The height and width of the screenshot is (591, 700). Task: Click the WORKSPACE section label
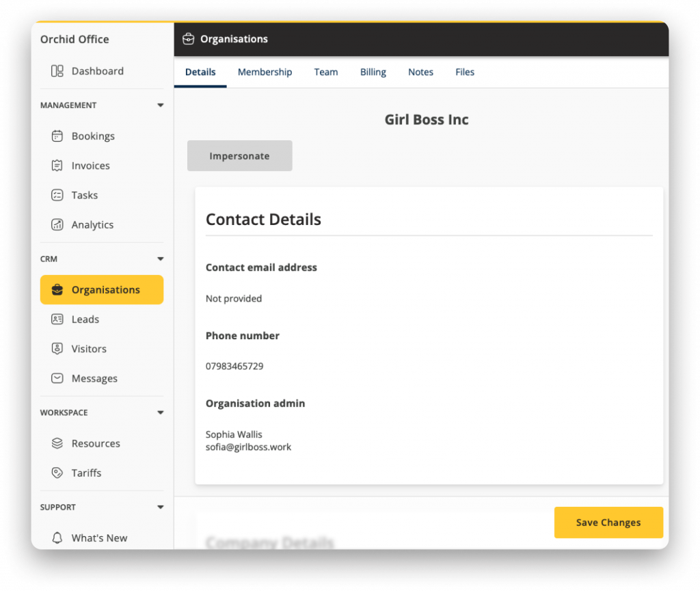[64, 412]
